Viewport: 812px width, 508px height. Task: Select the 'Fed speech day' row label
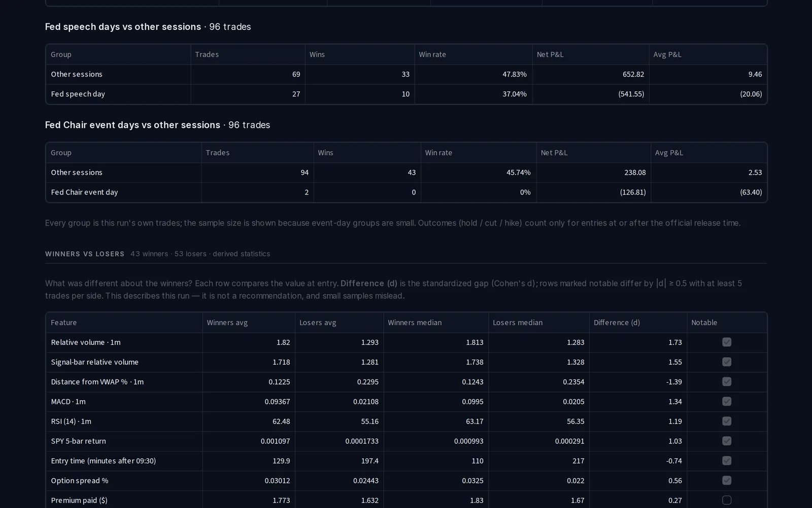[x=78, y=94]
